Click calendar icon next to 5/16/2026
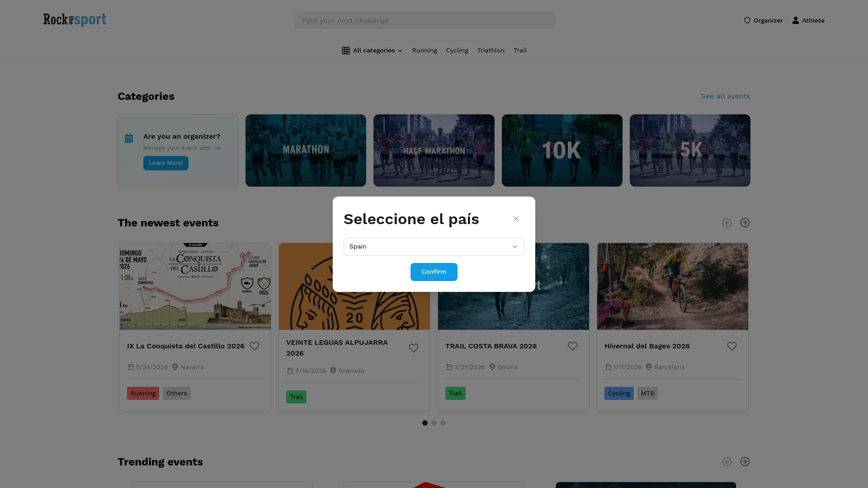This screenshot has height=488, width=868. pyautogui.click(x=290, y=371)
